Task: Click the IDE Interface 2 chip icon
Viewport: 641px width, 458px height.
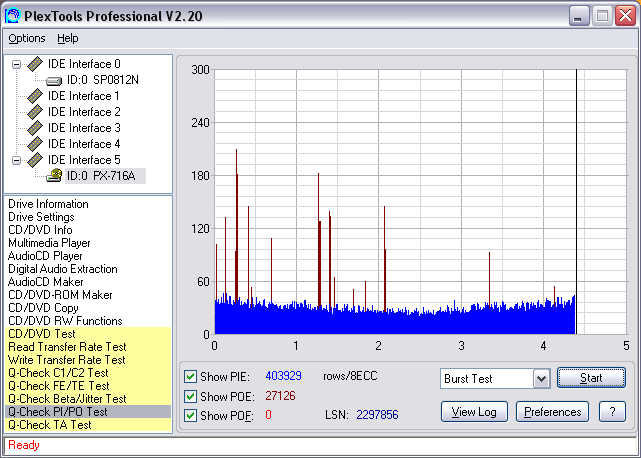Action: coord(35,112)
